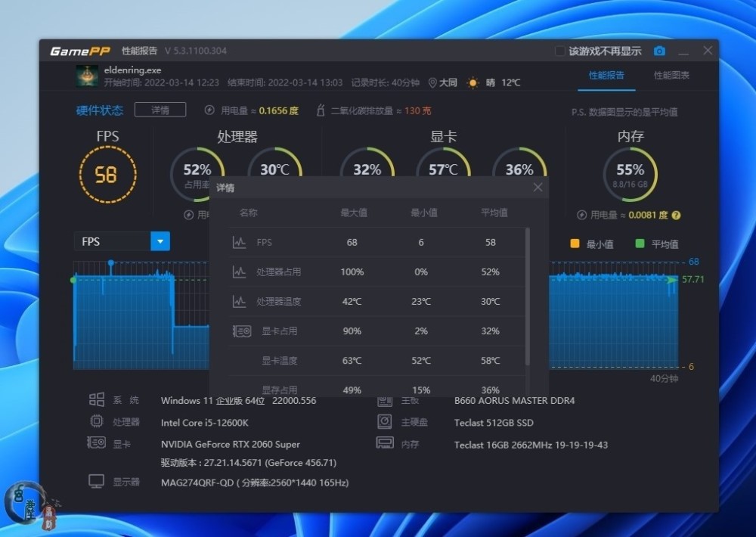The width and height of the screenshot is (756, 537).
Task: Click the 平均值 column header in details
Action: tap(494, 213)
